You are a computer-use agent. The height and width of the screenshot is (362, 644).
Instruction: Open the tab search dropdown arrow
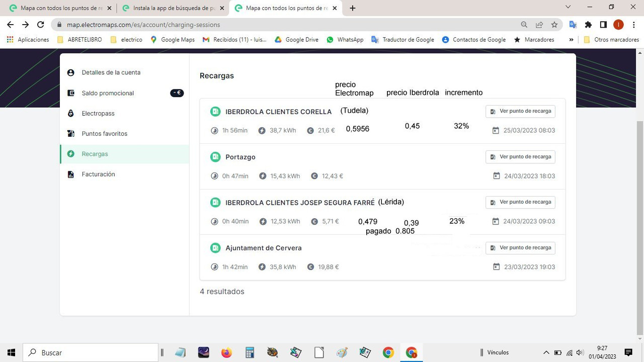coord(568,8)
